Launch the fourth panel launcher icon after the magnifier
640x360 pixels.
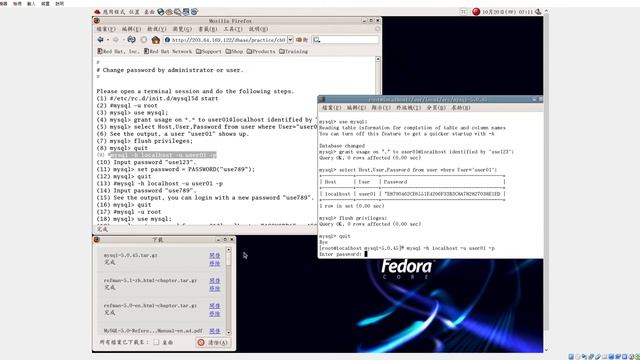(x=186, y=12)
